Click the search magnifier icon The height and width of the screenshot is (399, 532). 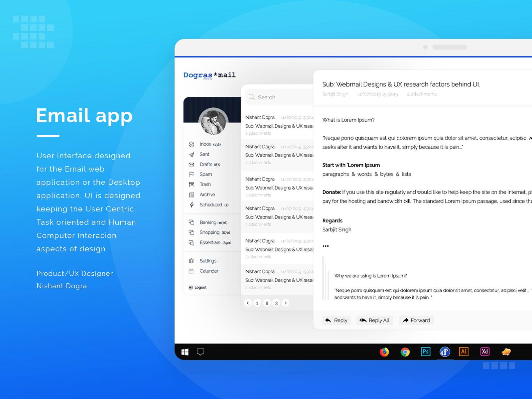pyautogui.click(x=252, y=97)
